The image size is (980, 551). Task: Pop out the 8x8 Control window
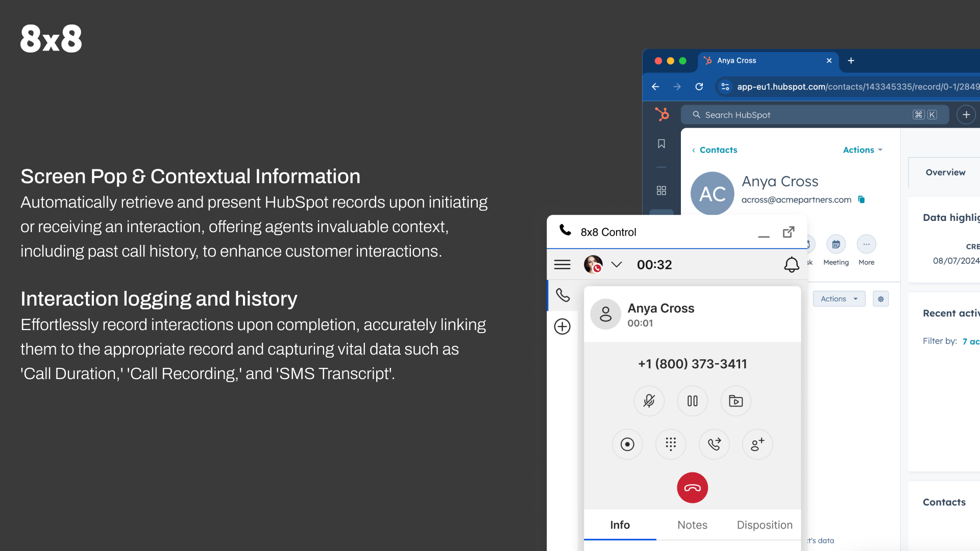coord(789,232)
